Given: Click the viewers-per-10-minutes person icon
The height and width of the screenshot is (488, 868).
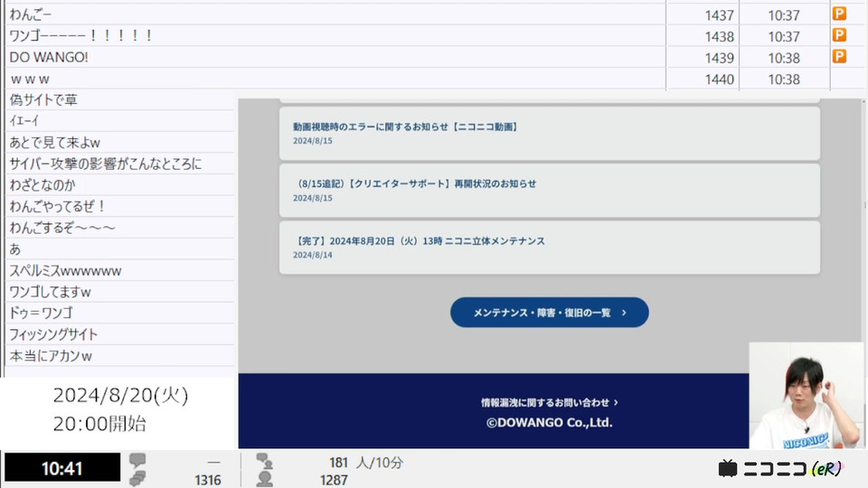Looking at the screenshot, I should [x=264, y=461].
